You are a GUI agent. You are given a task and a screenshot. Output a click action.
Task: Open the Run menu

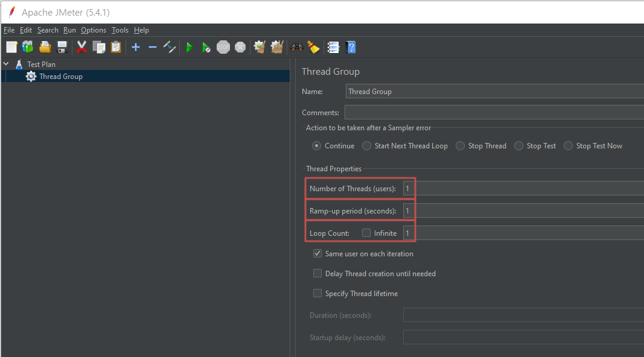(x=69, y=30)
